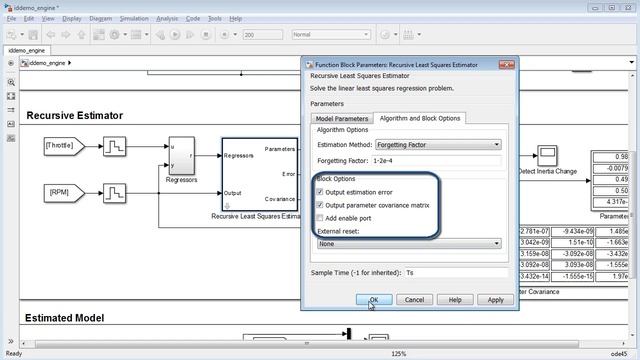Save the model with the disk icon
This screenshot has width=640, height=360.
click(33, 35)
